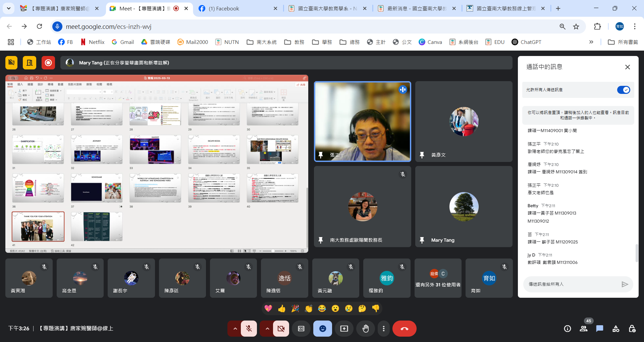Open the activities shapes icon
This screenshot has height=342, width=644.
point(616,329)
